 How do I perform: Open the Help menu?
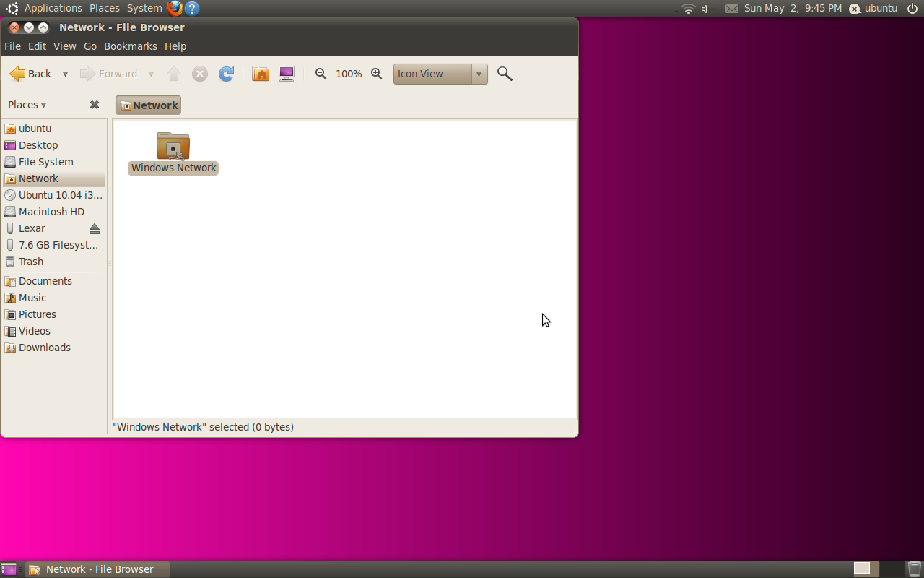(175, 46)
